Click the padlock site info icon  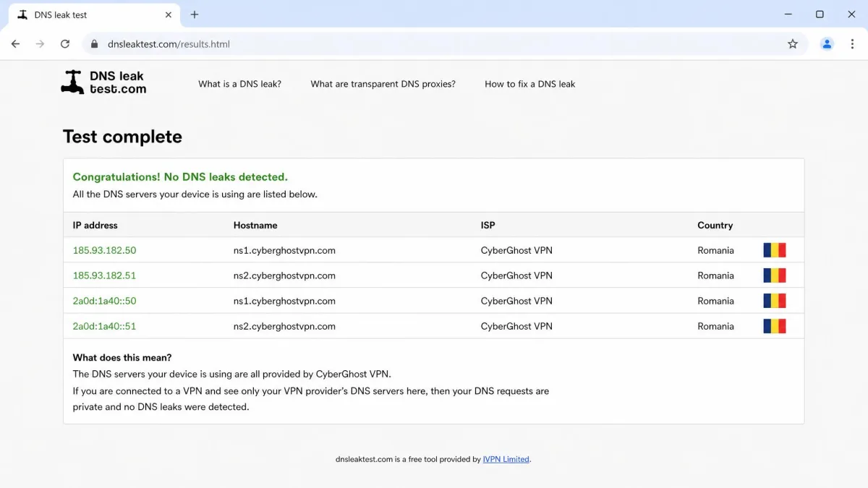click(94, 44)
